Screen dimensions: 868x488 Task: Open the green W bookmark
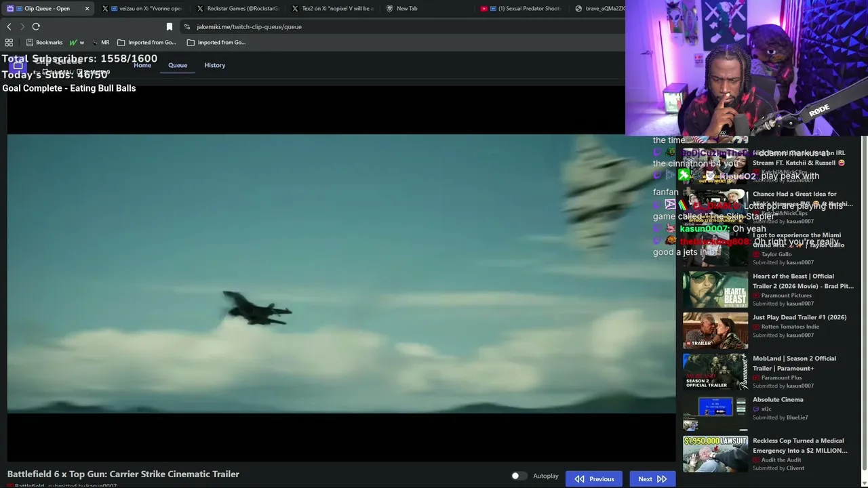tap(76, 42)
